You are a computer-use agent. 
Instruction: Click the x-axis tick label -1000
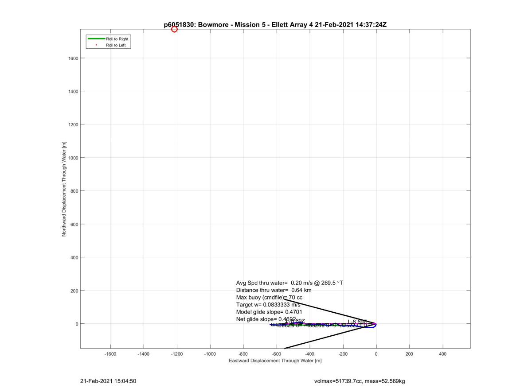[x=210, y=354]
